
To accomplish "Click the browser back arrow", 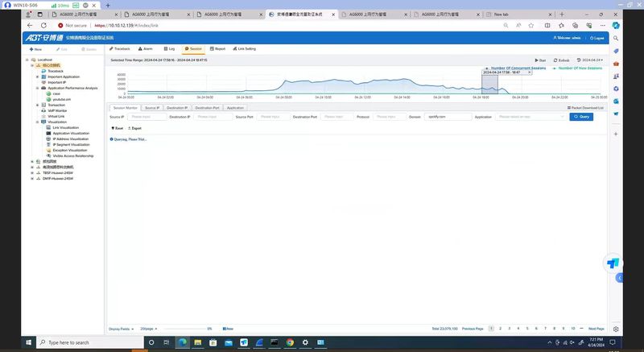I will pyautogui.click(x=30, y=26).
